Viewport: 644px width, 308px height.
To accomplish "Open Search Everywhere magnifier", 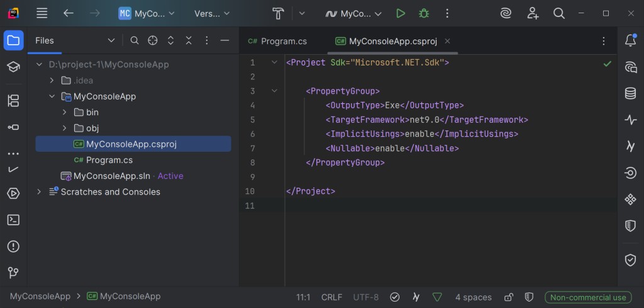I will click(x=558, y=13).
